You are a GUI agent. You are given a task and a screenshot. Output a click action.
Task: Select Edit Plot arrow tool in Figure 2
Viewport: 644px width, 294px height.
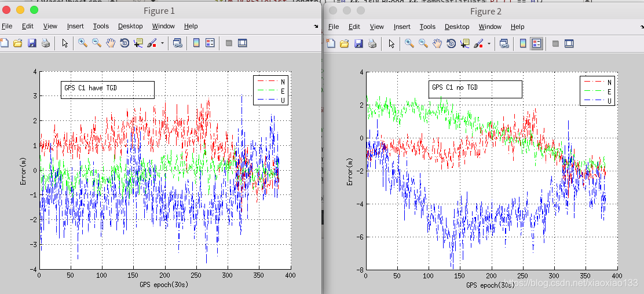pyautogui.click(x=391, y=43)
